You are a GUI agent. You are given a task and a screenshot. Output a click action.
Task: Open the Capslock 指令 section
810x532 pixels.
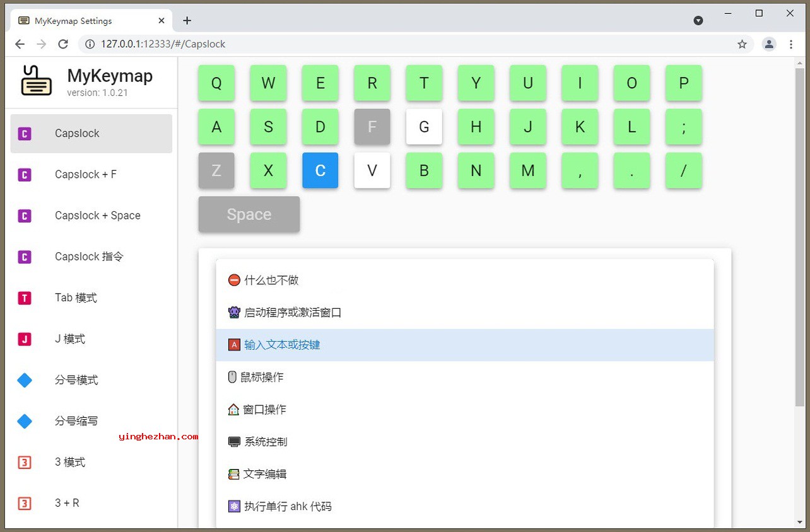tap(91, 257)
